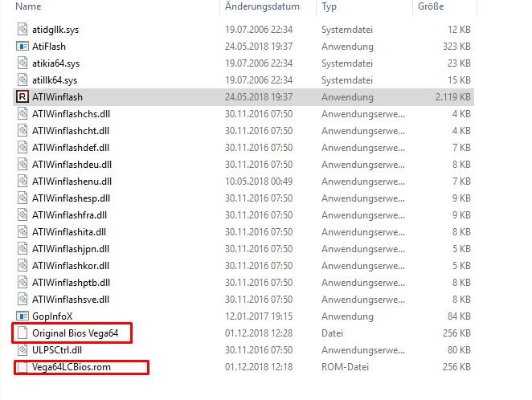The height and width of the screenshot is (400, 532).
Task: Click the atikia64.sys file icon
Action: 23,63
